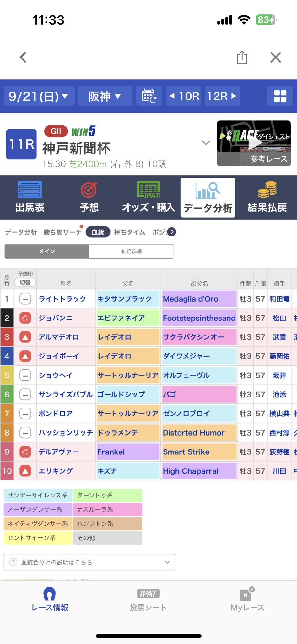Tap ナスルーラ系 legend swatch
This screenshot has width=297, height=644.
tap(108, 509)
